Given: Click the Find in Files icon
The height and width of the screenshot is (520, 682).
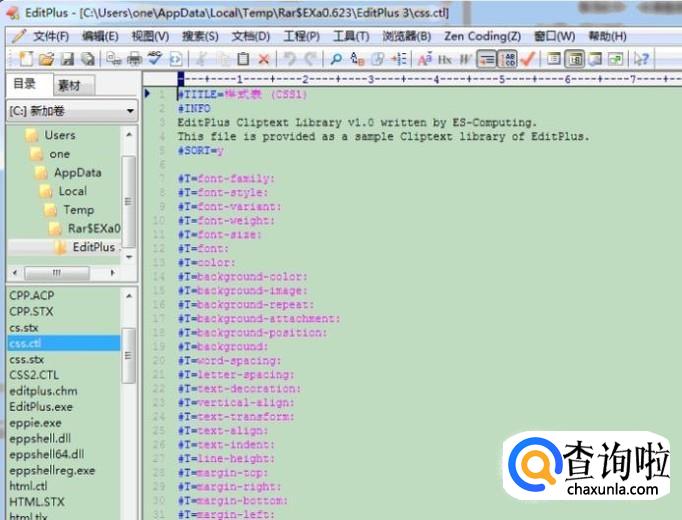Looking at the screenshot, I should tap(378, 59).
